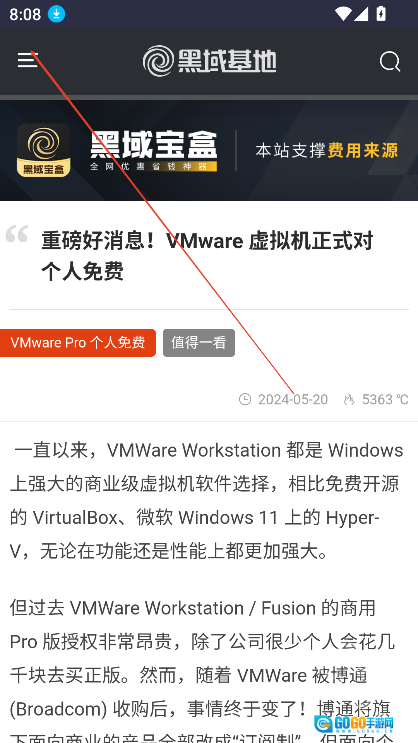Tap the publish date 2024-05-20

[x=293, y=399]
